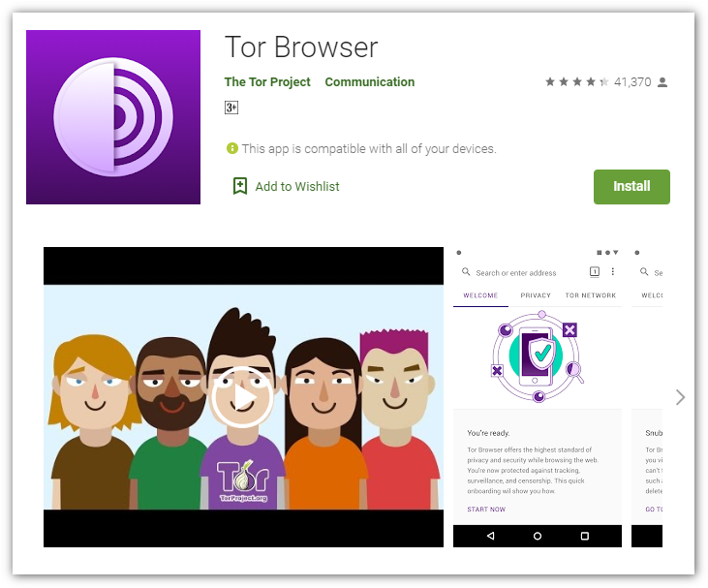708x588 pixels.
Task: Select the WELCOME tab in screenshot
Action: coord(480,295)
